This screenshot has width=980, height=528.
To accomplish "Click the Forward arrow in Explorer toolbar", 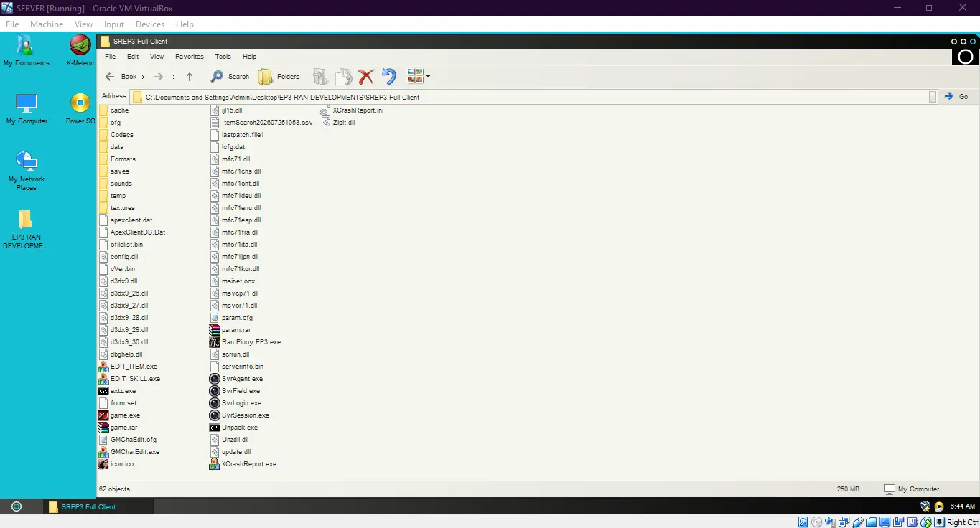I will point(159,77).
